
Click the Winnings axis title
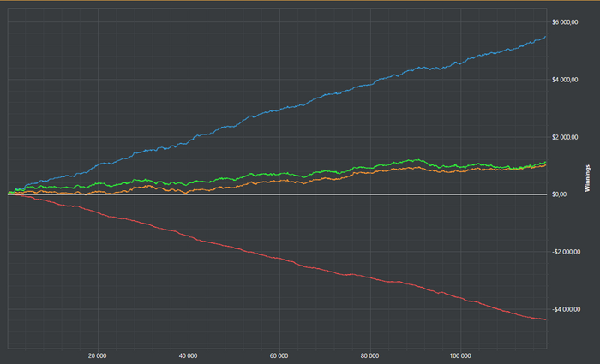(x=587, y=178)
